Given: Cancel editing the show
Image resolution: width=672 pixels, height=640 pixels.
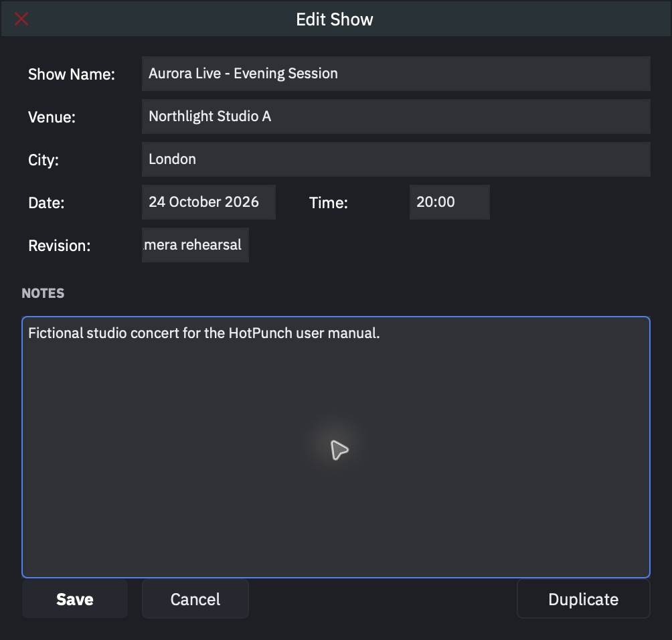Looking at the screenshot, I should click(195, 599).
